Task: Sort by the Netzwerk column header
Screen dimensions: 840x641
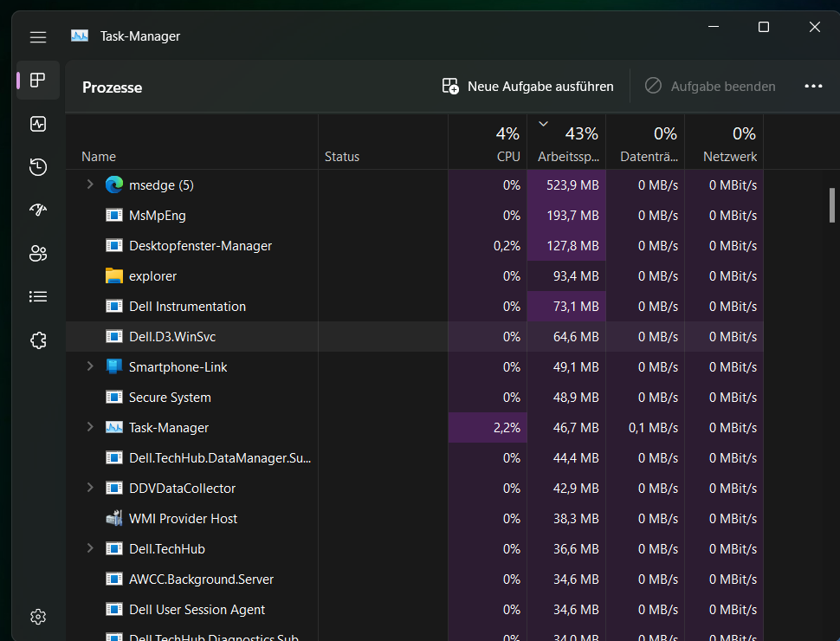Action: coord(724,142)
